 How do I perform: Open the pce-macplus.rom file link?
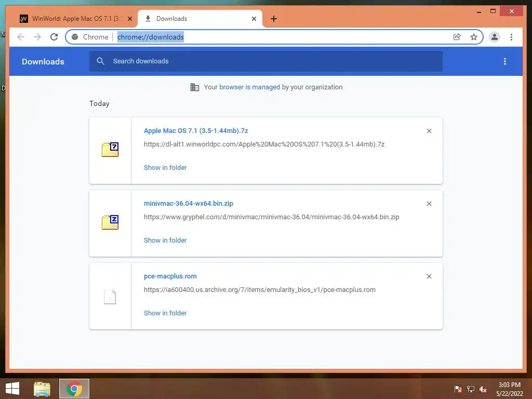pos(170,276)
